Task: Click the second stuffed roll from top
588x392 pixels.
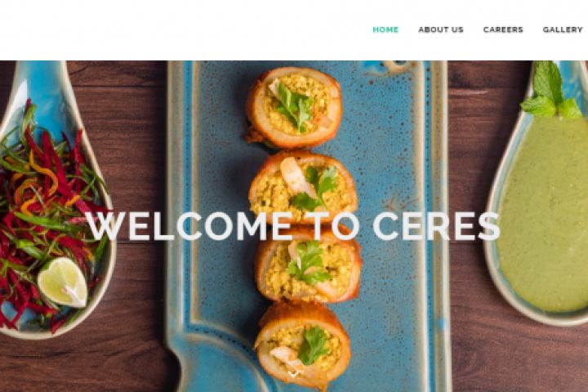Action: point(303,187)
